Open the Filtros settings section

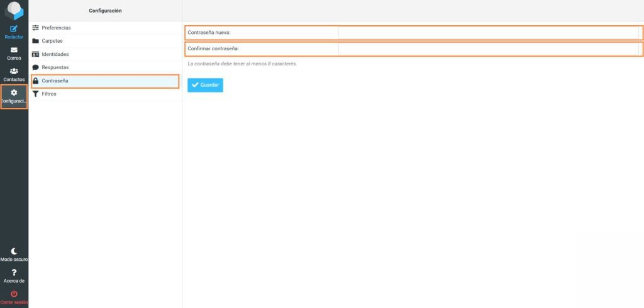[x=49, y=94]
